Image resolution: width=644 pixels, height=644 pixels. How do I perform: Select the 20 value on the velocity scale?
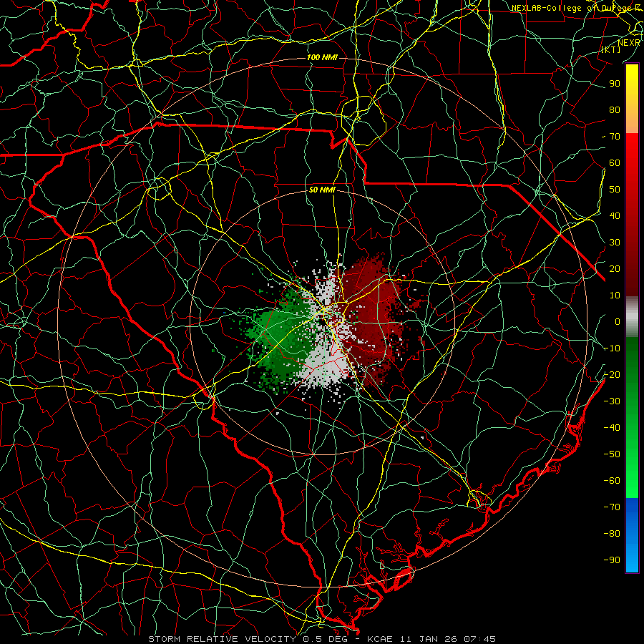[x=615, y=268]
